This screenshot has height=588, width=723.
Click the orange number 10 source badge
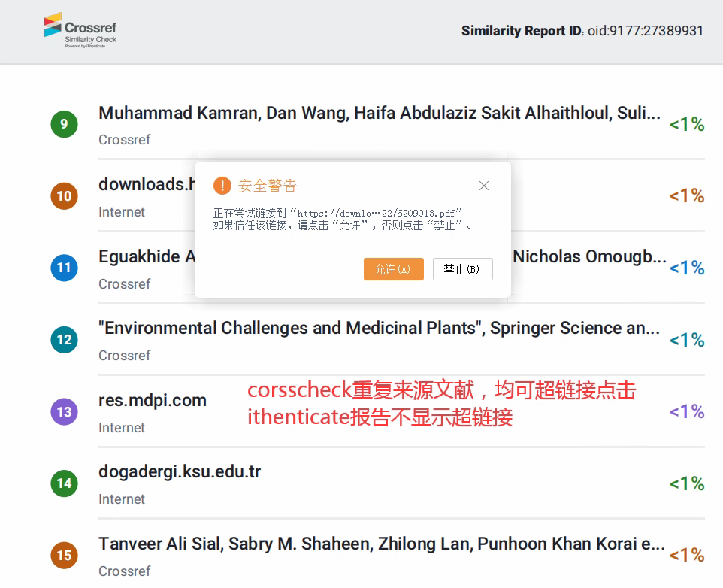64,196
